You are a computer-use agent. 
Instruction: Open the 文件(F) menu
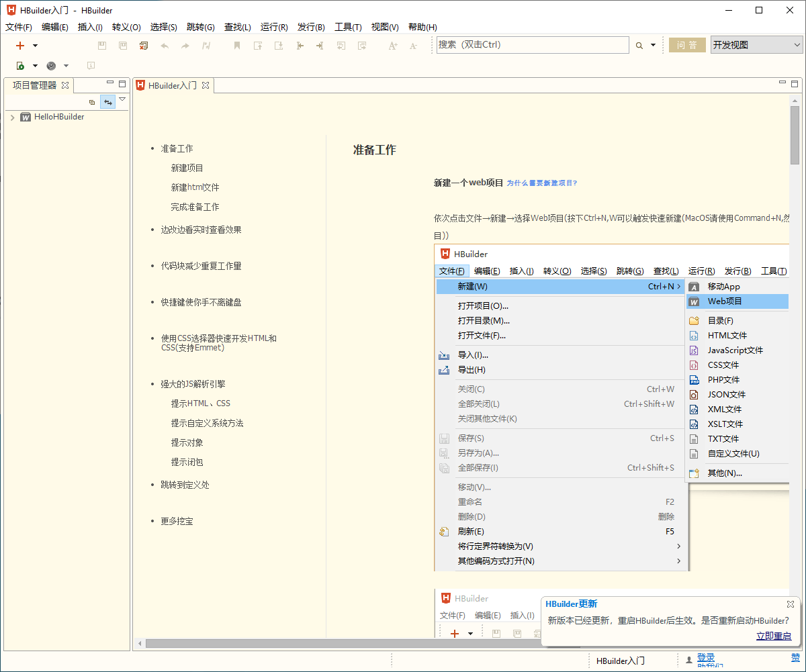point(19,28)
